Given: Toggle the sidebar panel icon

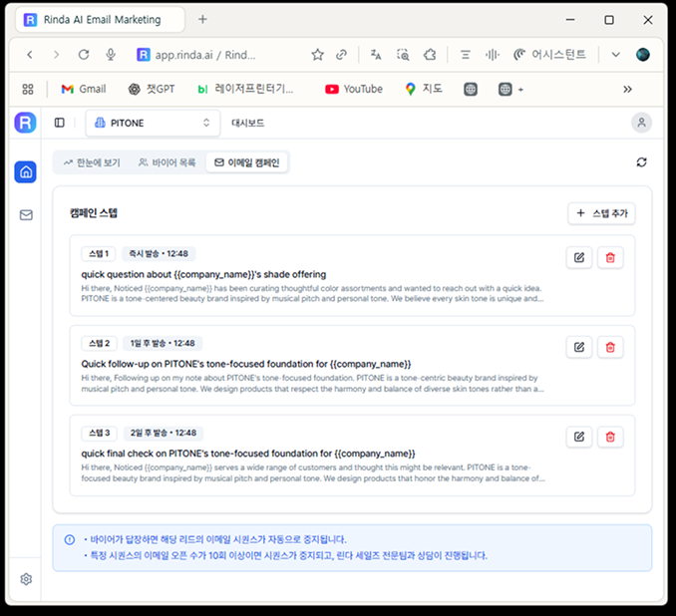Looking at the screenshot, I should 60,123.
